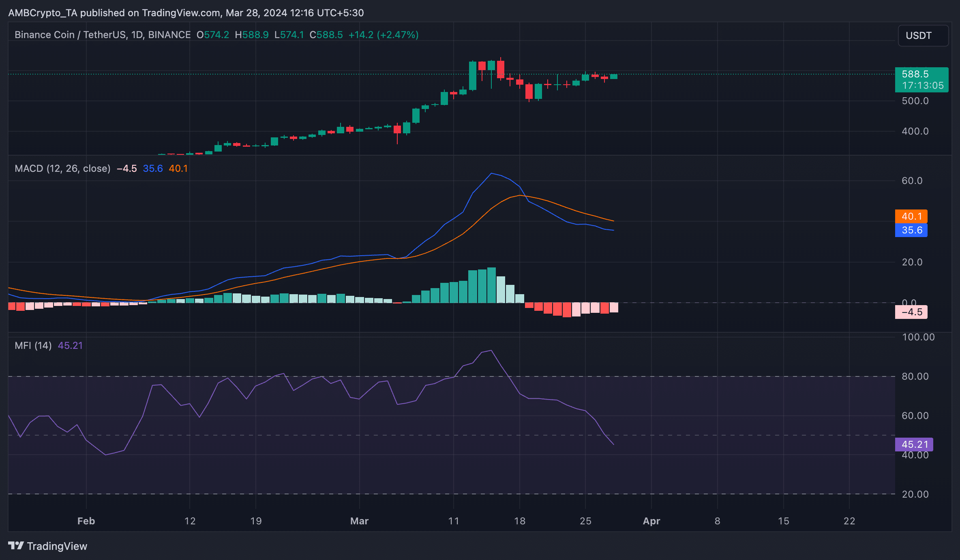Click the 20.00 MFI scale label
This screenshot has width=960, height=560.
[915, 494]
